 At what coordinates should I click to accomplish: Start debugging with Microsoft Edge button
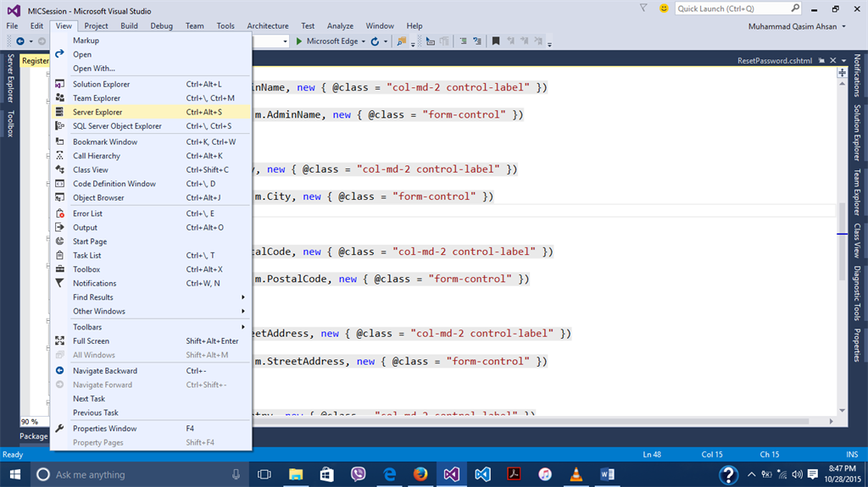pyautogui.click(x=327, y=41)
